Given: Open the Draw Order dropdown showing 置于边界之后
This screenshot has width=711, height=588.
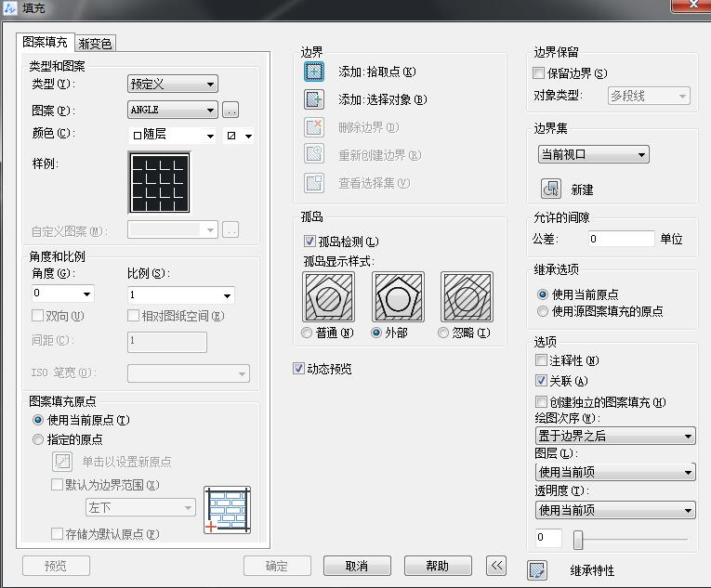Looking at the screenshot, I should click(615, 436).
